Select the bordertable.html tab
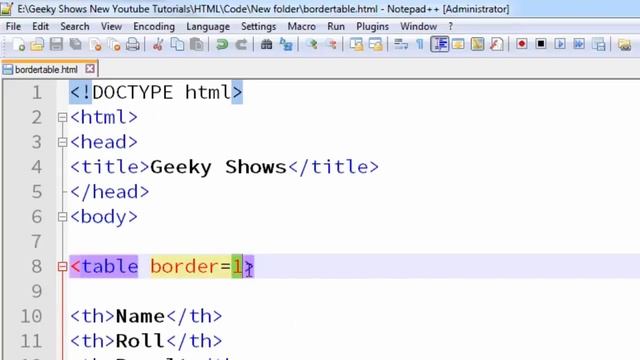Image resolution: width=640 pixels, height=360 pixels. click(x=46, y=69)
